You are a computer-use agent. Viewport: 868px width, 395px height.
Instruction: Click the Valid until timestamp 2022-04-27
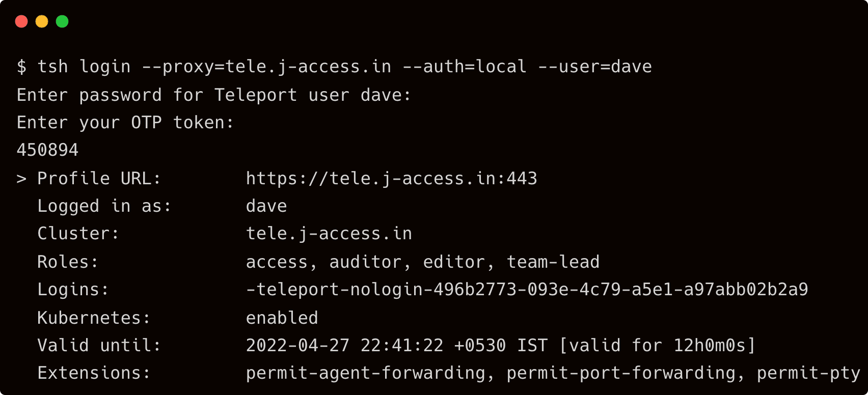[297, 346]
